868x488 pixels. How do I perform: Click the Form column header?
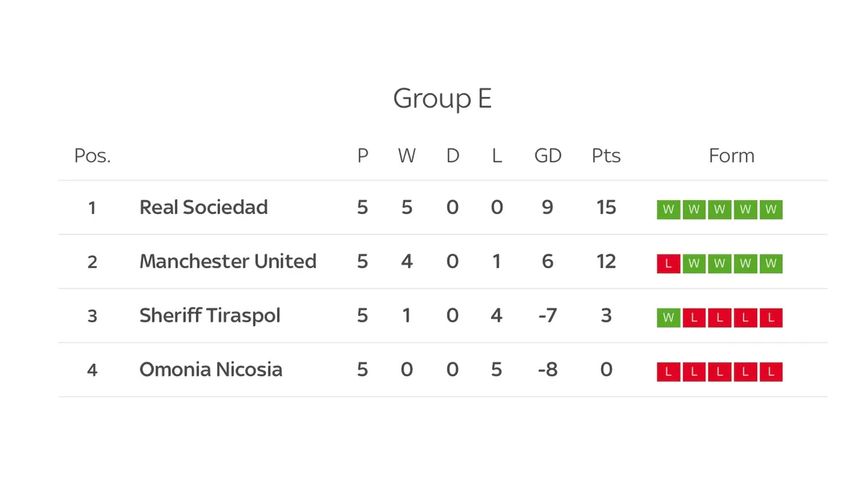[731, 155]
